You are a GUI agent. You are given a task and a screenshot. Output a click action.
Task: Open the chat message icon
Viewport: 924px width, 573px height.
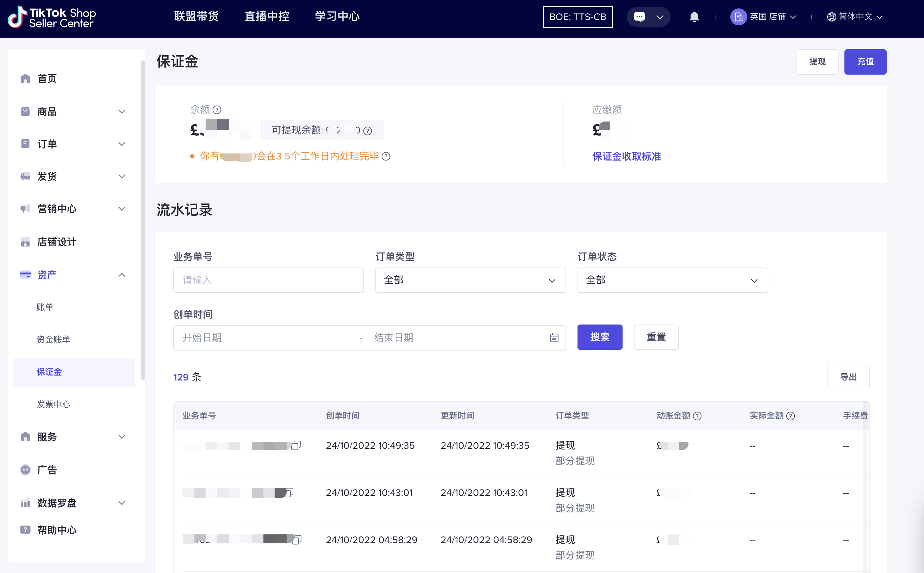click(x=639, y=17)
